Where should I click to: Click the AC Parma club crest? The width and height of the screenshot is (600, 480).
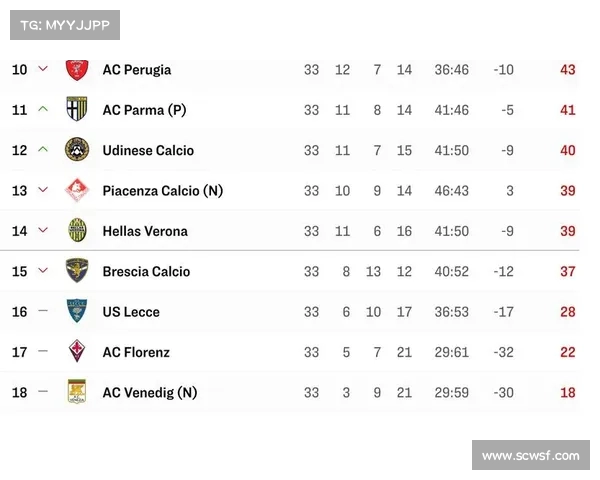coord(77,109)
